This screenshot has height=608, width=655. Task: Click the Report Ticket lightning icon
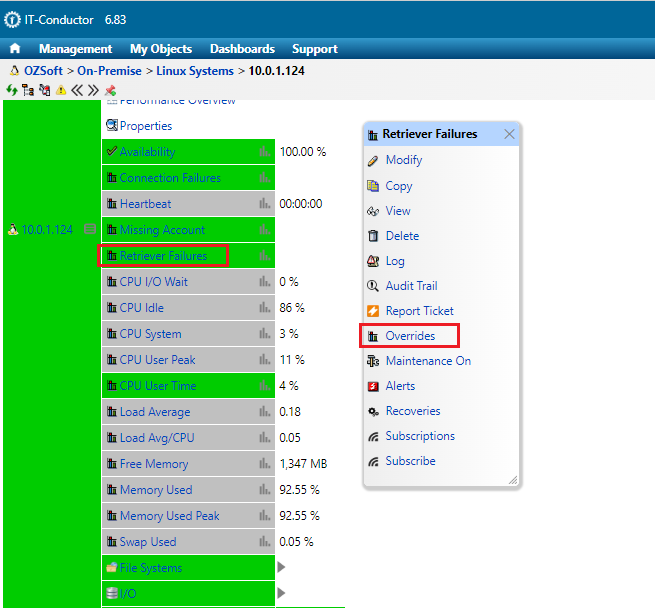(x=373, y=311)
